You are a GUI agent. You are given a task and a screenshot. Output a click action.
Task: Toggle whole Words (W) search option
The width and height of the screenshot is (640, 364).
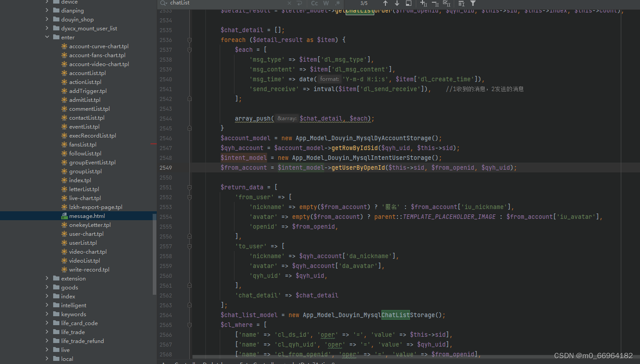coord(326,3)
